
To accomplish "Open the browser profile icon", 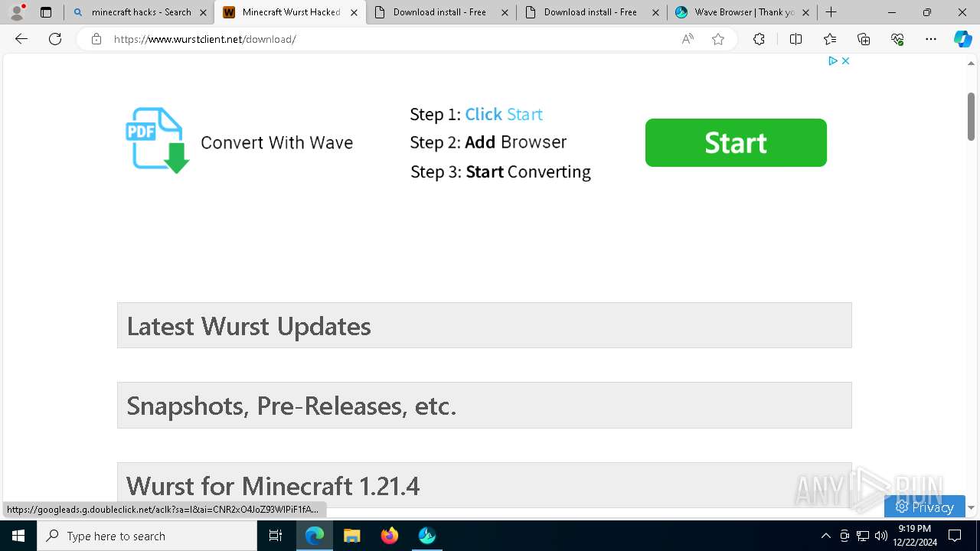I will (x=17, y=12).
